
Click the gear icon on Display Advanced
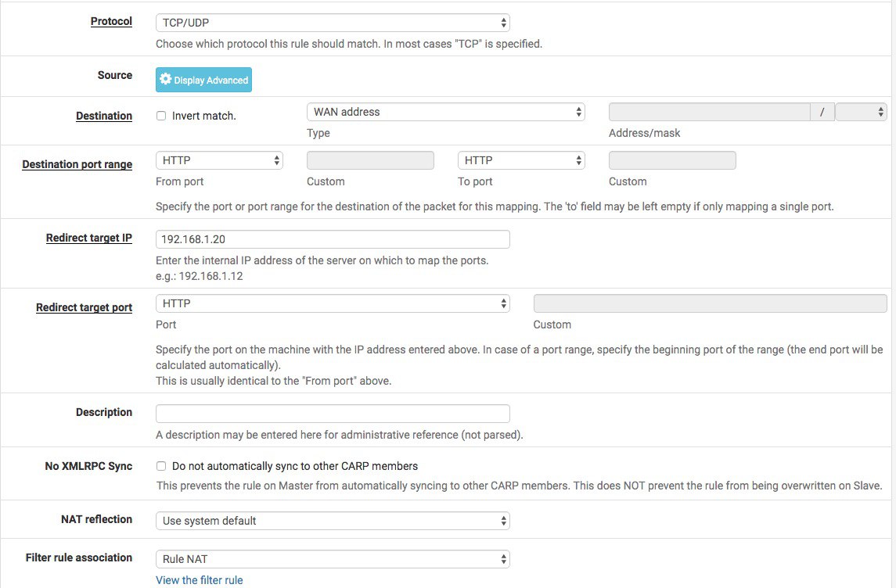click(x=165, y=79)
